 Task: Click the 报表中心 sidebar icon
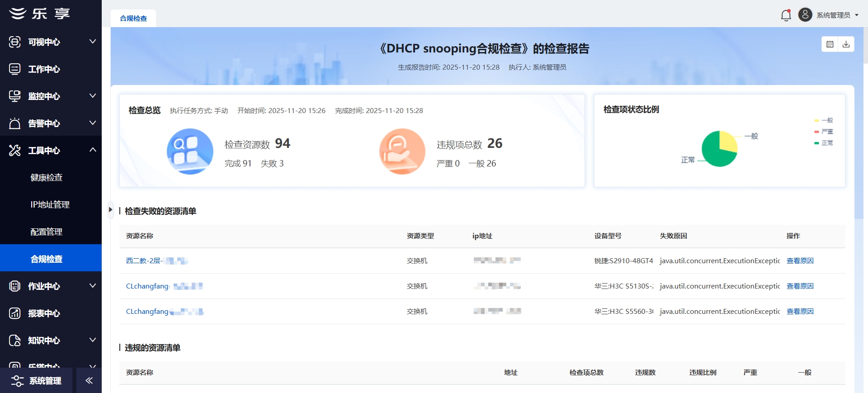(x=15, y=313)
